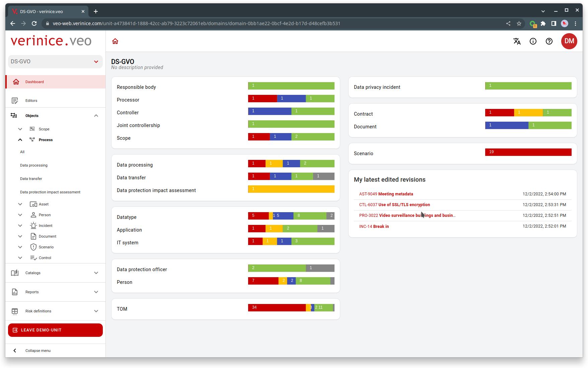Click the Editors icon in sidebar

click(15, 101)
